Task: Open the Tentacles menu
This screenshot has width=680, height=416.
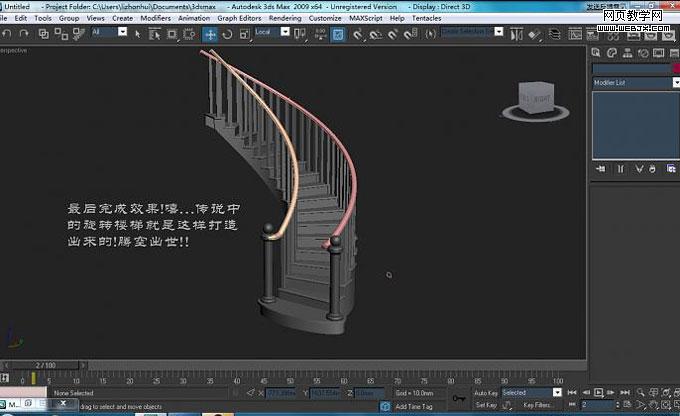Action: pos(426,18)
